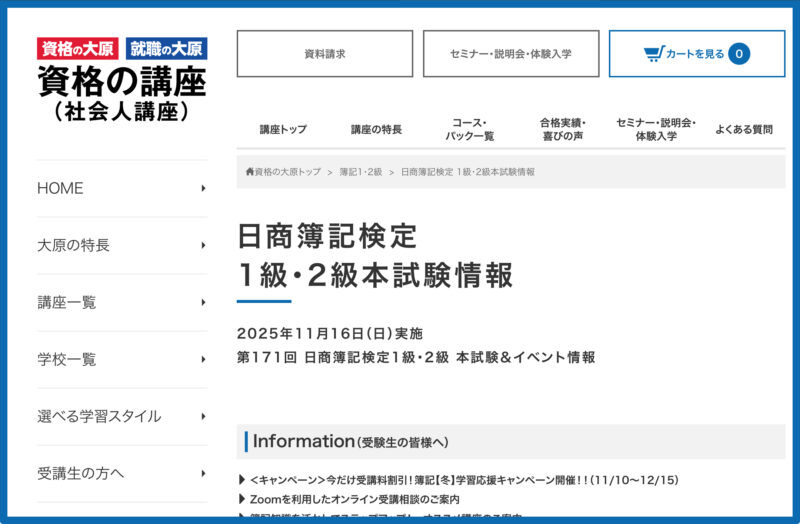800x524 pixels.
Task: Click the shopping cart icon
Action: 654,54
